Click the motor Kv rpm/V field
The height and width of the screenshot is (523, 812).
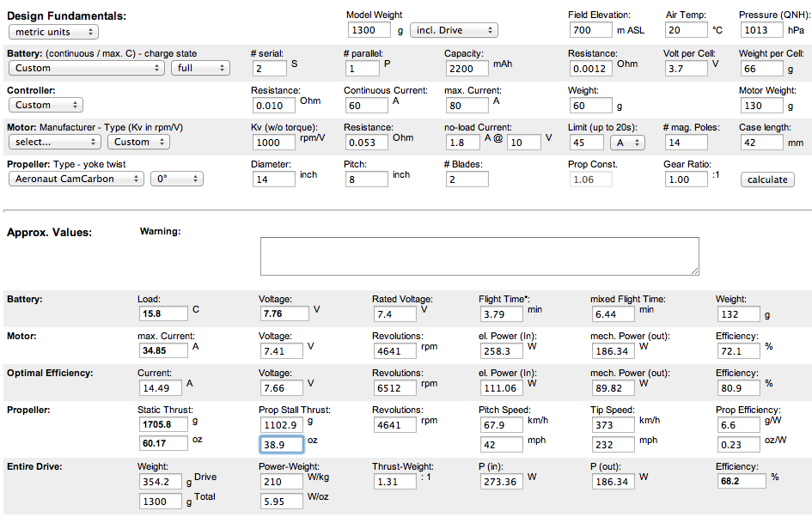(274, 142)
